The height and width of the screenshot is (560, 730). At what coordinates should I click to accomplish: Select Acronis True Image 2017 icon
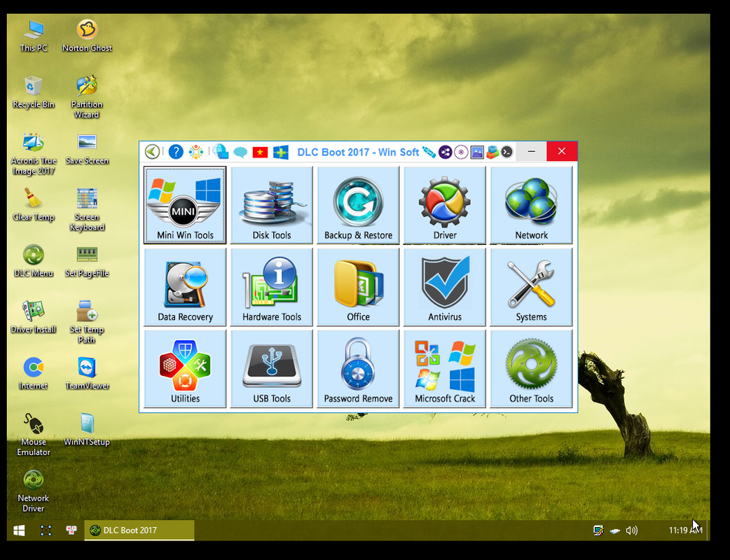pyautogui.click(x=34, y=153)
